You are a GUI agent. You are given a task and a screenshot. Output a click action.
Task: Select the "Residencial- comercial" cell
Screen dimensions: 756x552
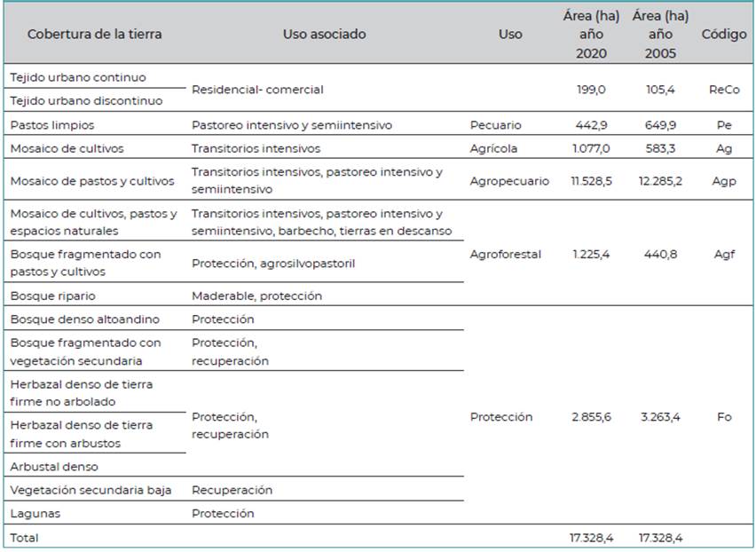pos(257,90)
